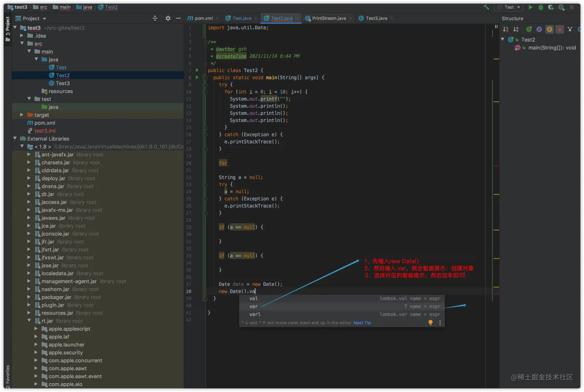Click the Run with Profiler icon
Image resolution: width=584 pixels, height=392 pixels.
click(x=561, y=7)
